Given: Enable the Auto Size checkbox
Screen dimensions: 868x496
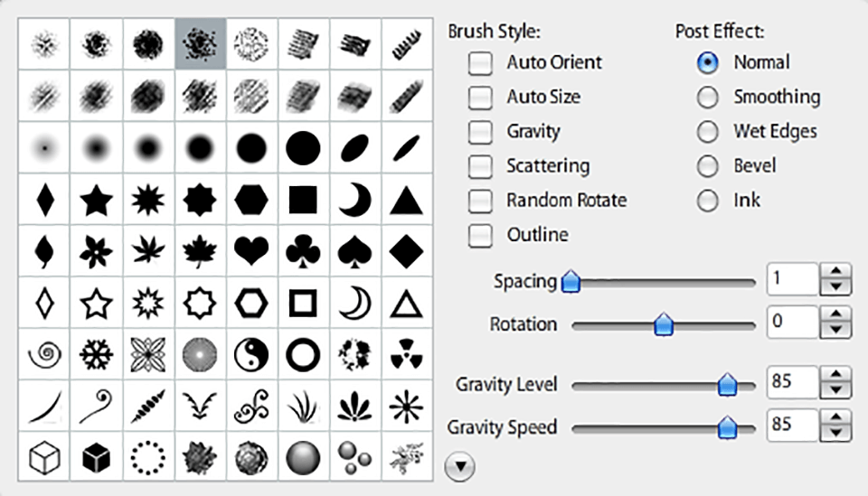Looking at the screenshot, I should (x=480, y=98).
